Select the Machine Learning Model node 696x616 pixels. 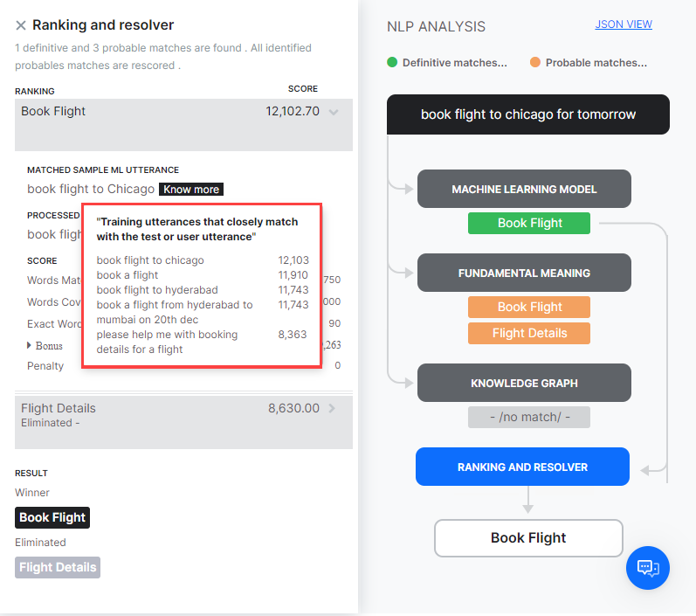click(x=524, y=189)
